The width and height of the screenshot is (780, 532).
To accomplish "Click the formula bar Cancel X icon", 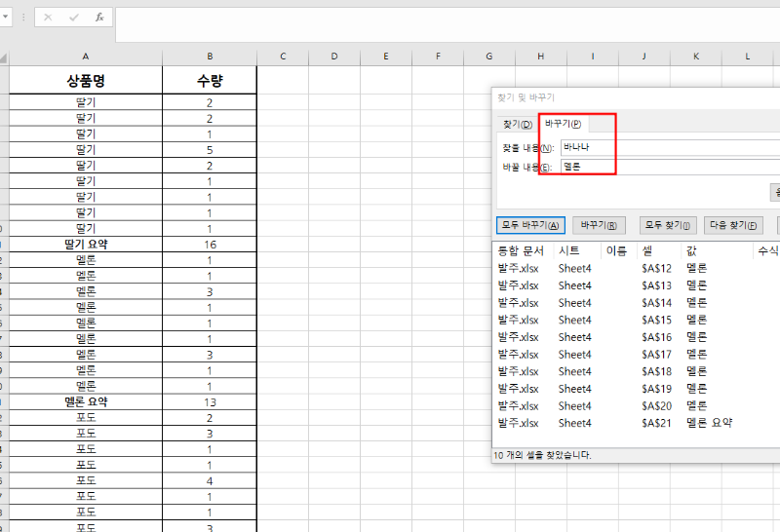I will 48,18.
